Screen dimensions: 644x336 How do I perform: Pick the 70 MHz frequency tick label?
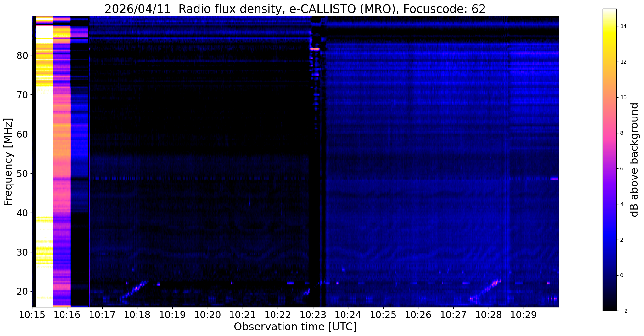[22, 95]
